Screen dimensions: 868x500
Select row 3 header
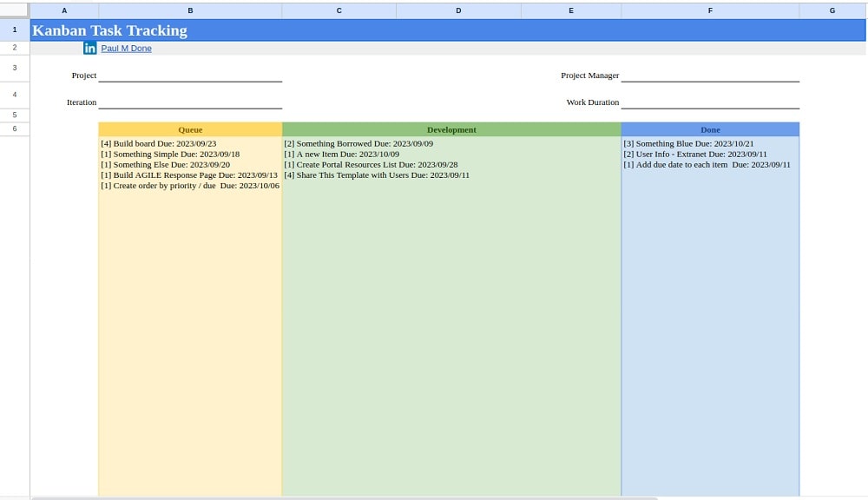point(15,68)
